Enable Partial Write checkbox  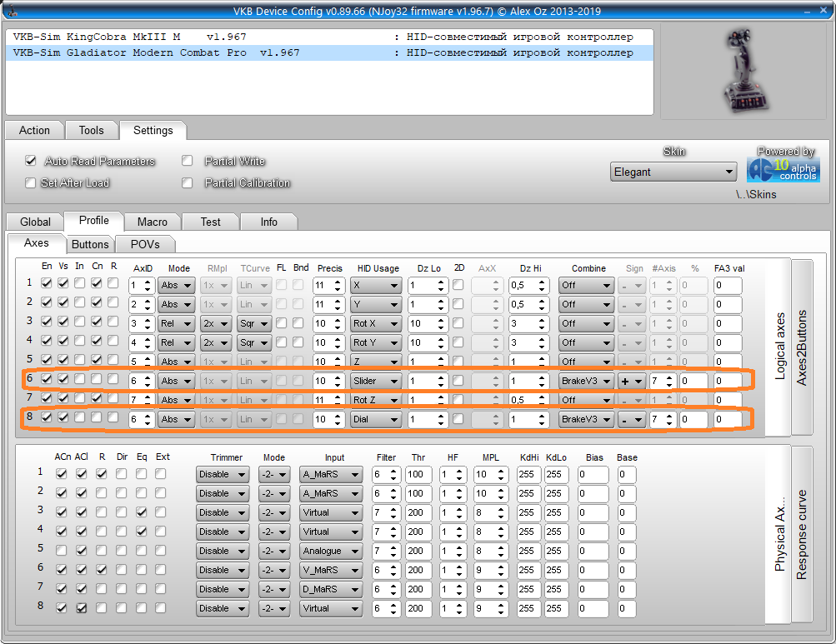[188, 161]
